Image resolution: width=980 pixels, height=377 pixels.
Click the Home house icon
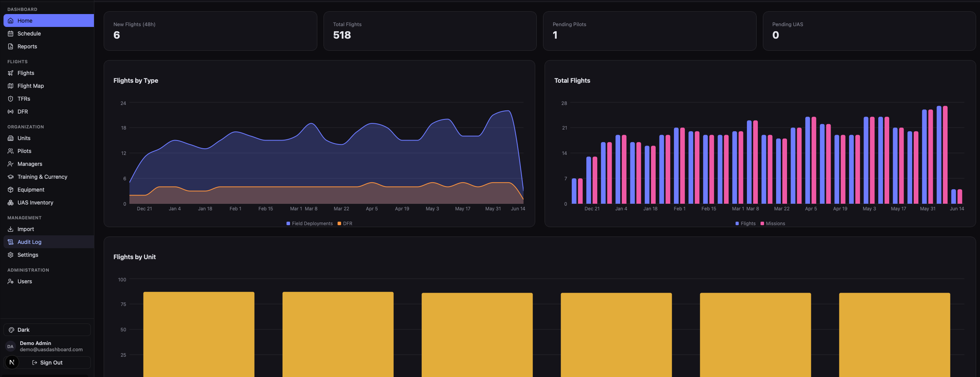click(x=11, y=21)
